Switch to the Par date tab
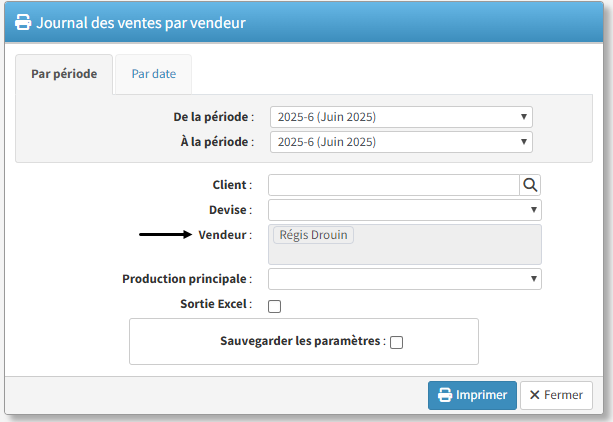This screenshot has height=422, width=613. [x=153, y=75]
